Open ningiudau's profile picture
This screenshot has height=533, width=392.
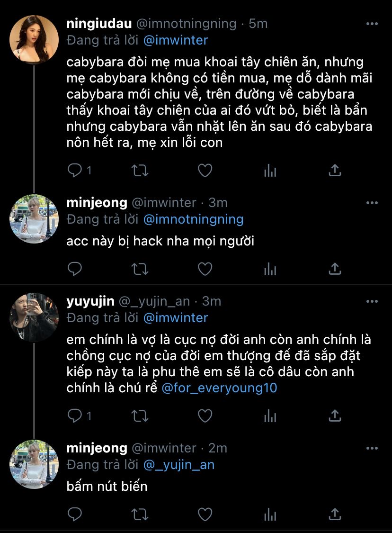[x=34, y=39]
